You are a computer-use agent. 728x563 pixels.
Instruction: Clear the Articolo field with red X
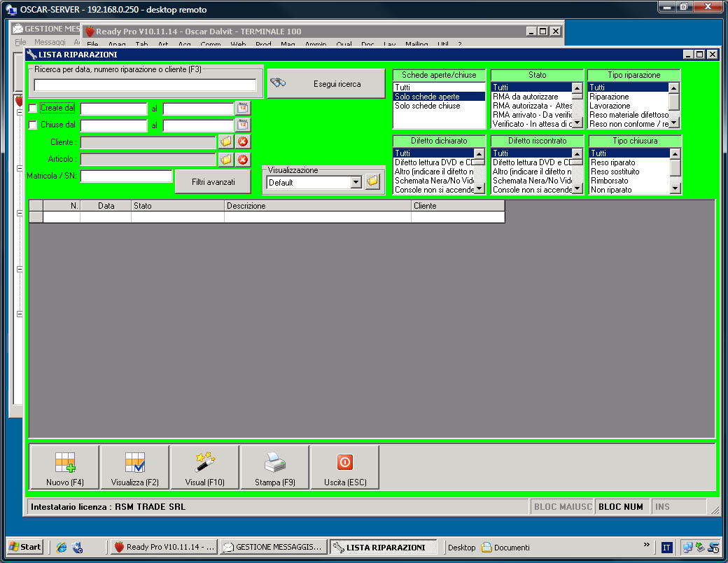243,160
